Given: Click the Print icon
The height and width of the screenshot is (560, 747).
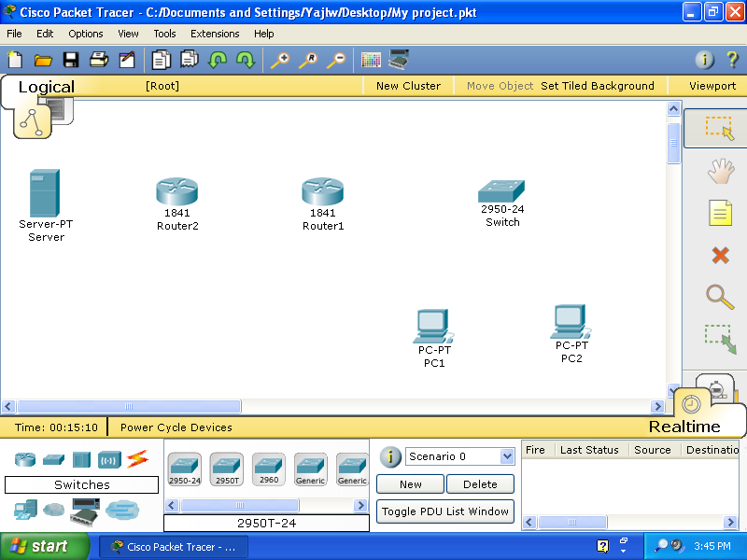Looking at the screenshot, I should tap(99, 60).
